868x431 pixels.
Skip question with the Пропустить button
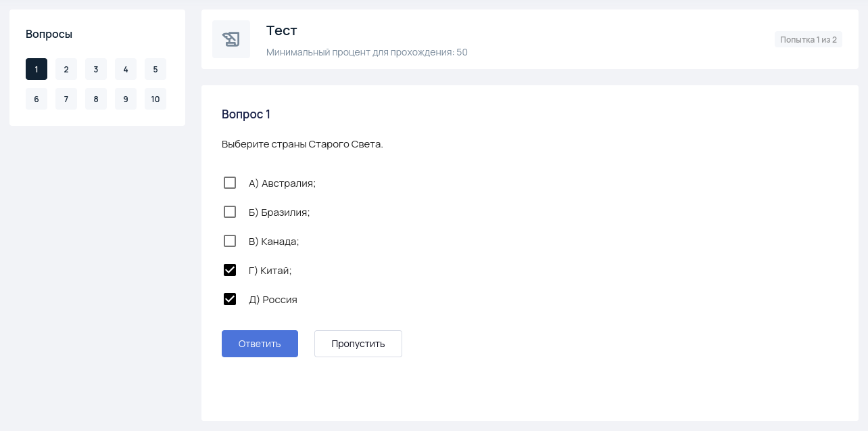tap(358, 344)
